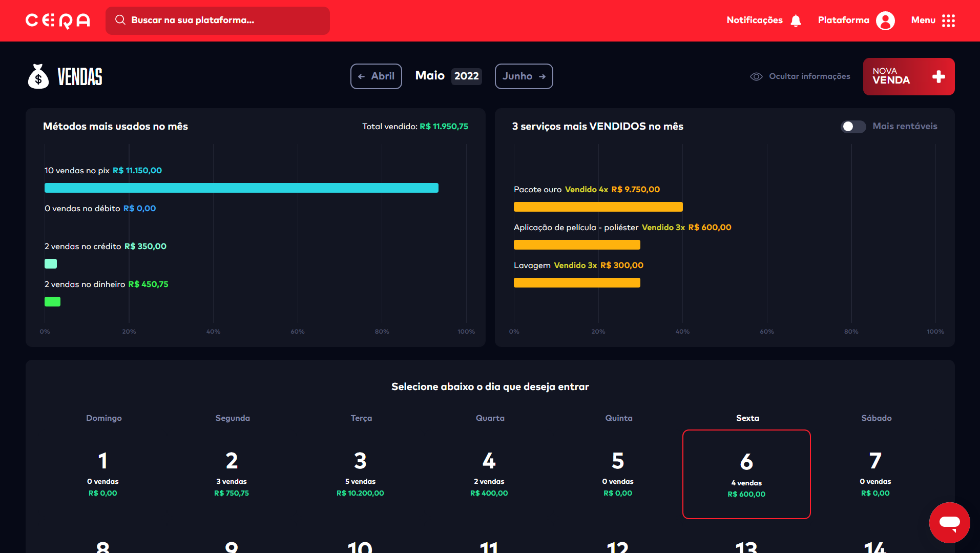Open the Menu entry in the top bar
The image size is (980, 553).
coord(923,21)
